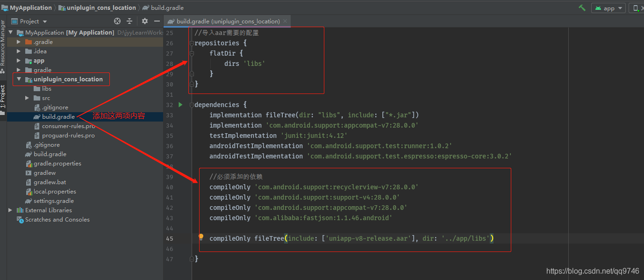This screenshot has width=644, height=280.
Task: Collapse the uniplugin_cons_location module
Action: tap(19, 79)
